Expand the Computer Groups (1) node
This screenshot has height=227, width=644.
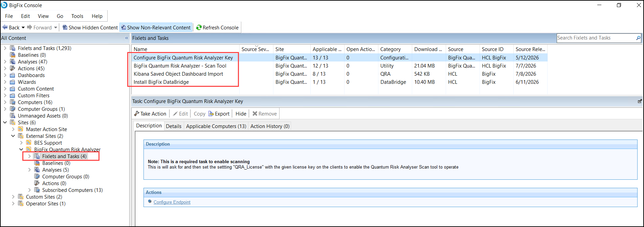pyautogui.click(x=5, y=109)
